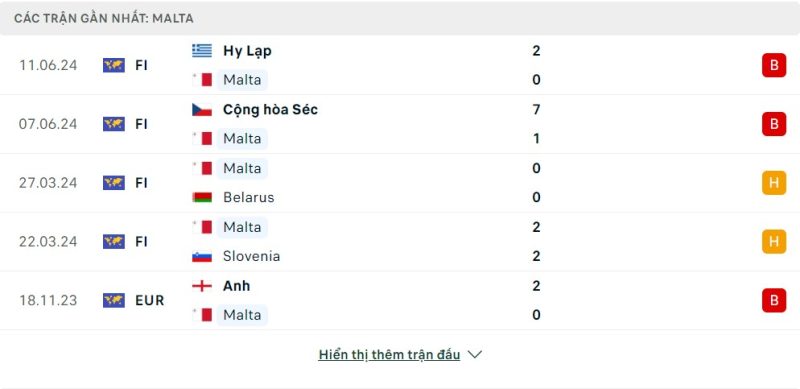Open 'Hiển thị thêm trận đấu' link

tap(389, 354)
